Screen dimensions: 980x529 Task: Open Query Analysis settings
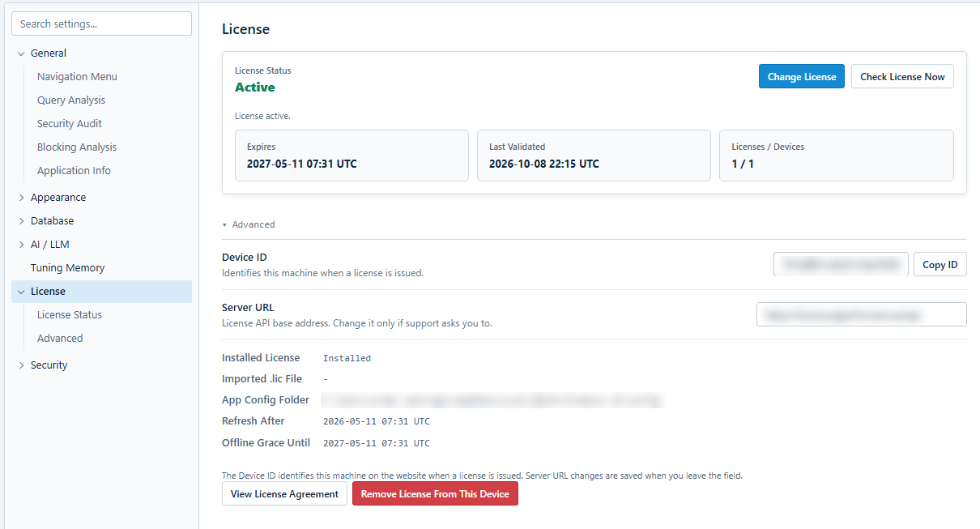(71, 100)
